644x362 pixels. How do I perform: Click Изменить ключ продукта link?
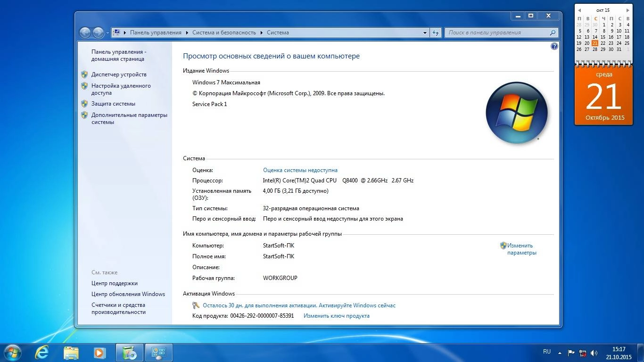click(x=337, y=316)
